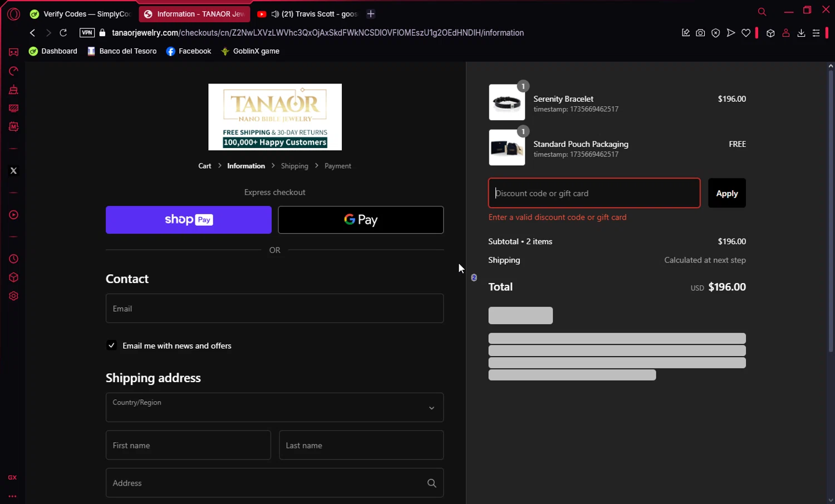The image size is (835, 504).
Task: Open the ad blocker shield icon
Action: point(716,33)
